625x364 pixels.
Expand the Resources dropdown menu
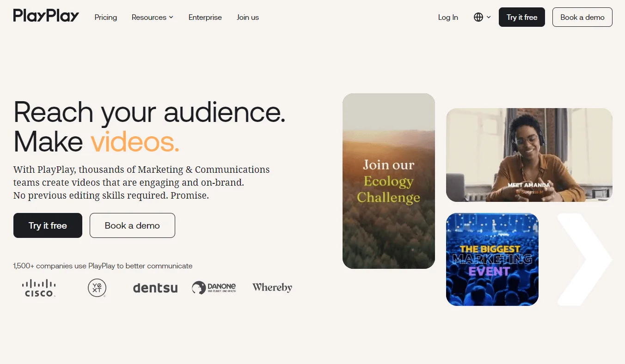[x=153, y=17]
